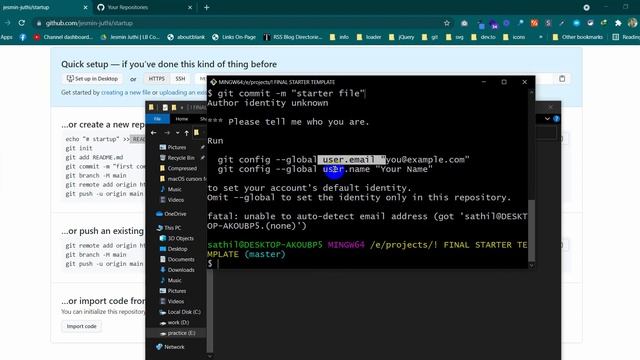This screenshot has height=360, width=640.
Task: Open the Links On-Page bookmark
Action: click(x=234, y=37)
